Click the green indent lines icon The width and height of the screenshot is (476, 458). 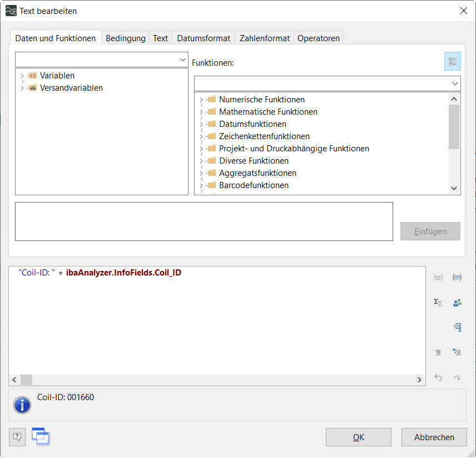point(438,352)
